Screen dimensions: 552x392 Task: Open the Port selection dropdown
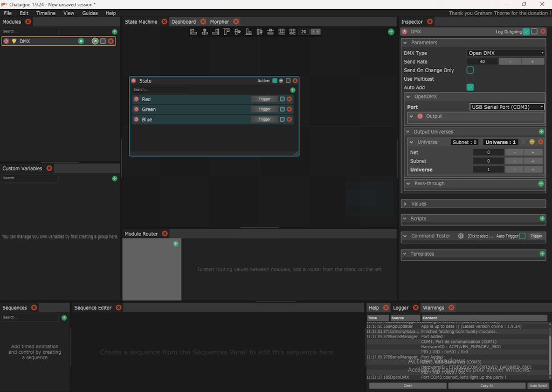pos(507,107)
